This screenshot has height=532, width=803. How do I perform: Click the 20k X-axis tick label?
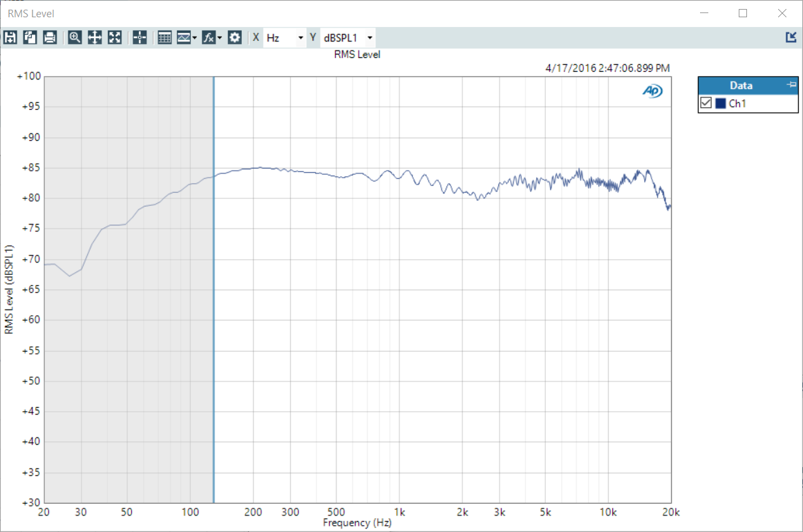point(670,512)
